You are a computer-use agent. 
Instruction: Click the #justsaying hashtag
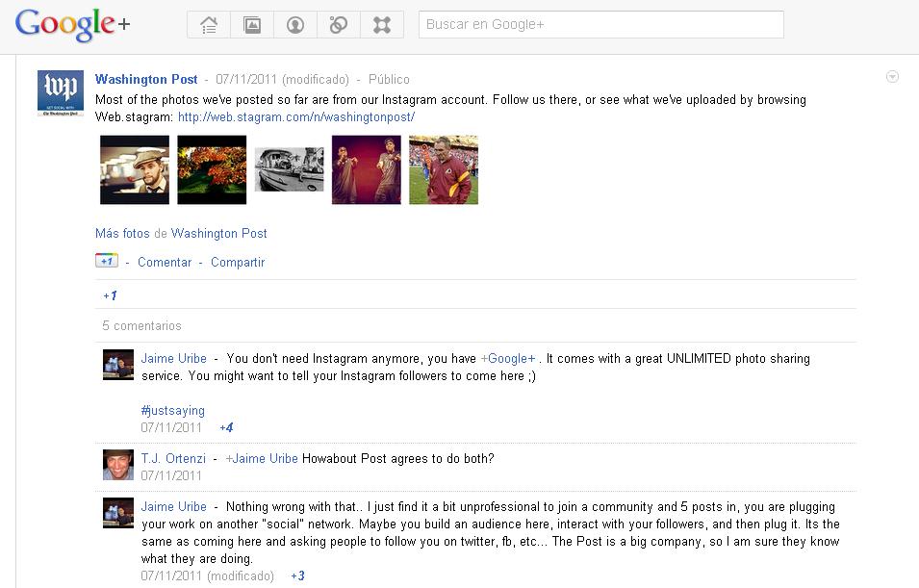(172, 411)
